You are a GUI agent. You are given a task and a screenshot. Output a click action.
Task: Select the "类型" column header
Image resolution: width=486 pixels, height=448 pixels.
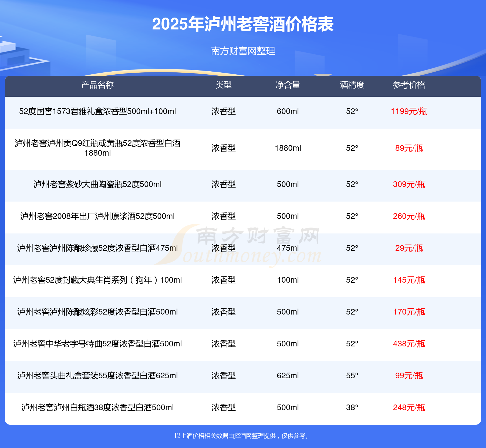coord(224,85)
